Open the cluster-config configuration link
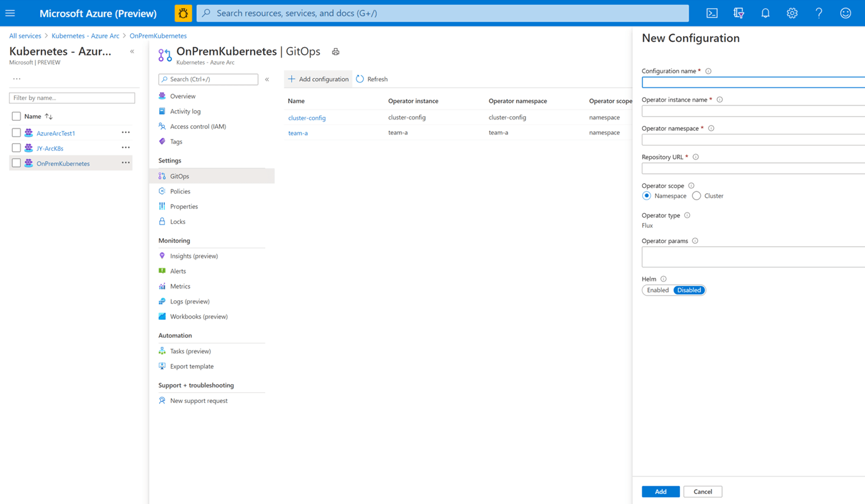865x504 pixels. (306, 118)
